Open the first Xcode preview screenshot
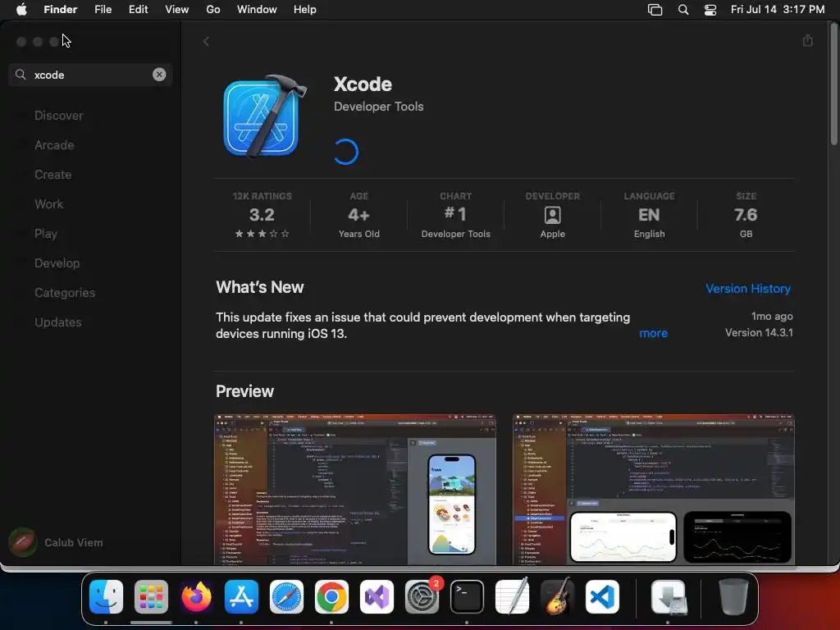The width and height of the screenshot is (840, 630). pos(355,489)
